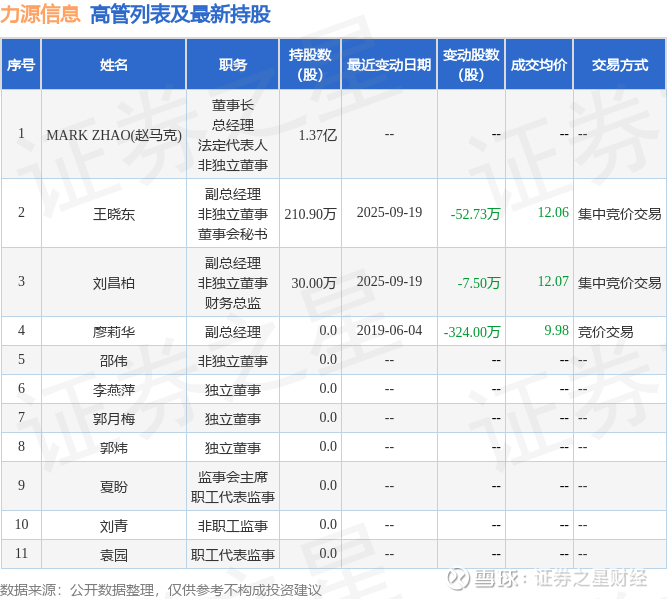Select the name 王晓东
Screen dimensions: 667x599
114,214
